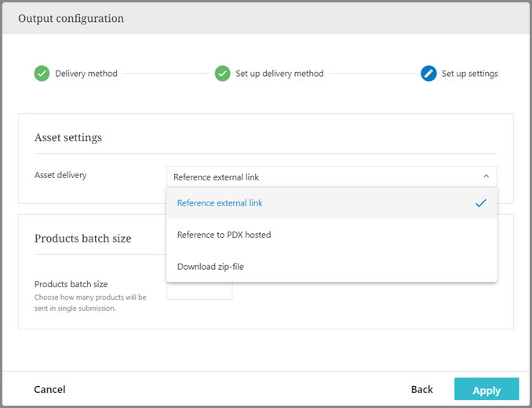Click the blue checkmark on the selected option
Viewport: 532px width, 408px height.
pos(480,203)
